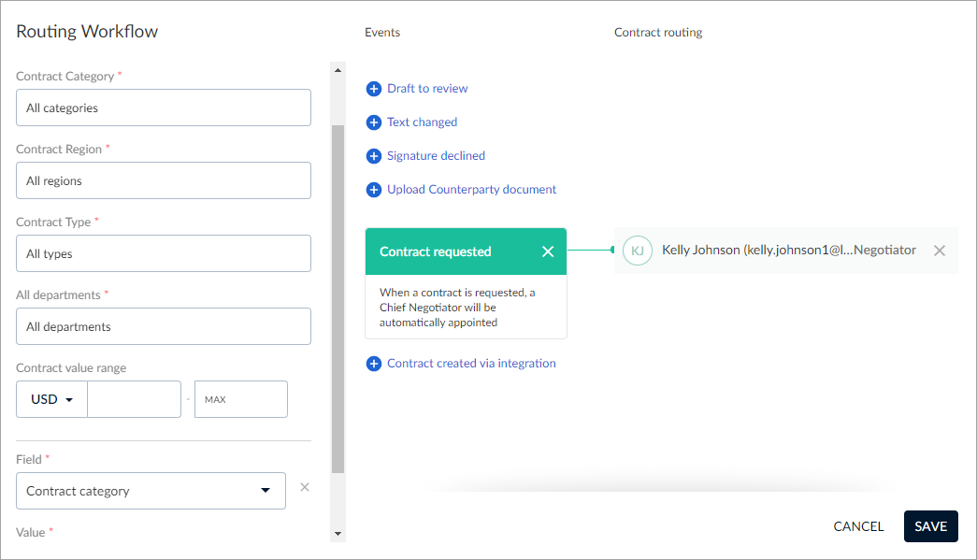Click the plus icon beside Draft to review
This screenshot has height=560, width=977.
(373, 89)
